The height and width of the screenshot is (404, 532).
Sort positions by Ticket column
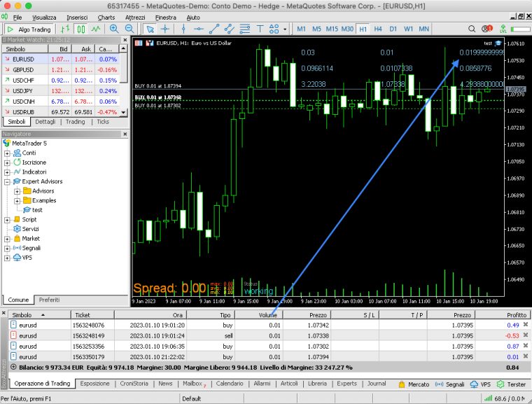coord(92,314)
